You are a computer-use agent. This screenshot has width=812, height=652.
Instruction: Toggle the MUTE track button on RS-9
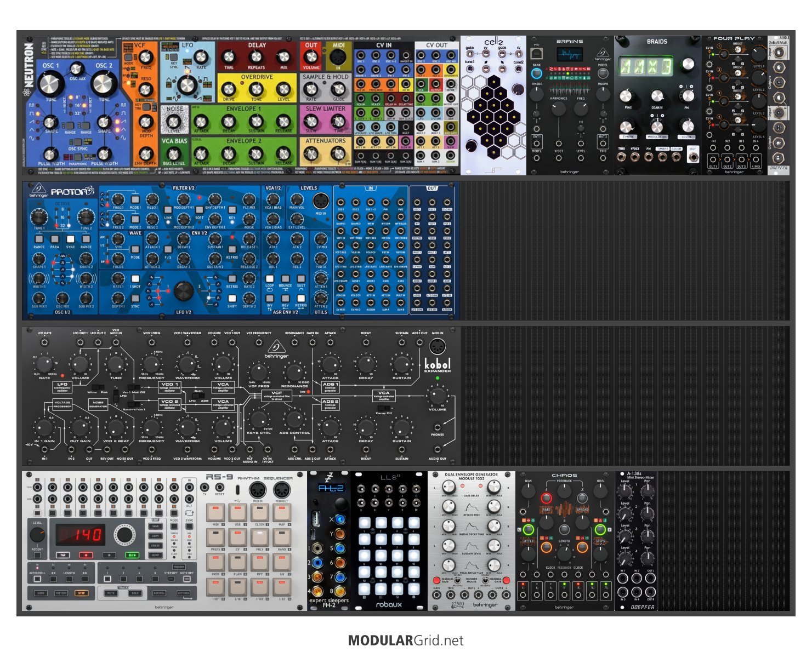[x=111, y=593]
